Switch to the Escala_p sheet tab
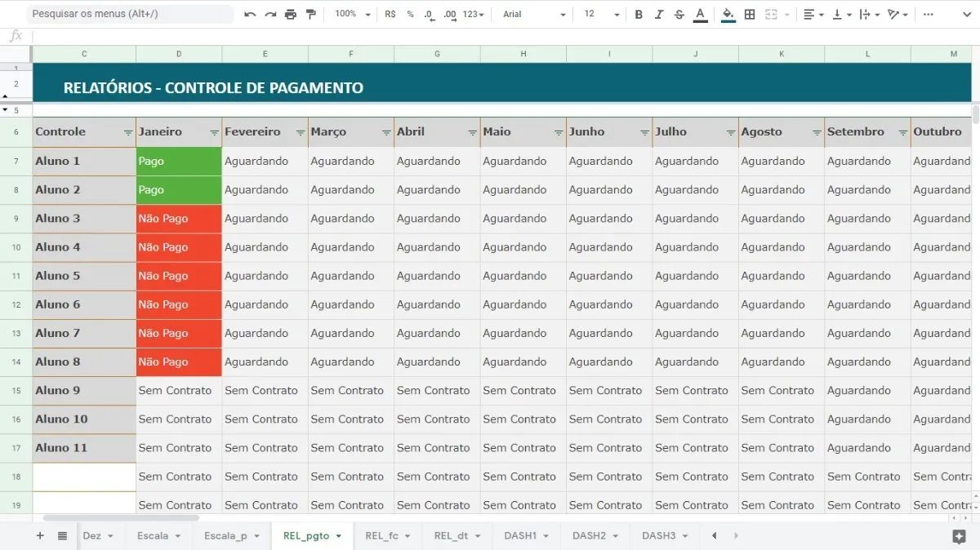This screenshot has height=550, width=980. click(x=231, y=536)
